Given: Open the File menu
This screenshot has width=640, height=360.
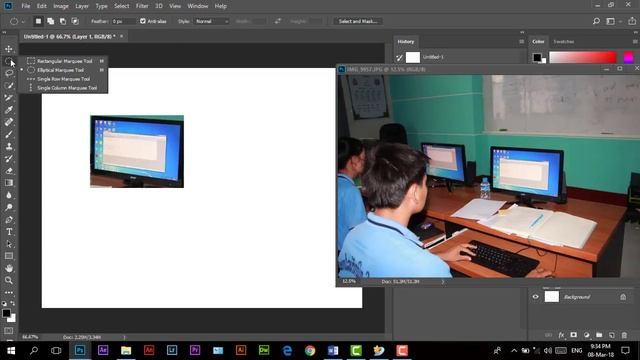Looking at the screenshot, I should pyautogui.click(x=26, y=6).
